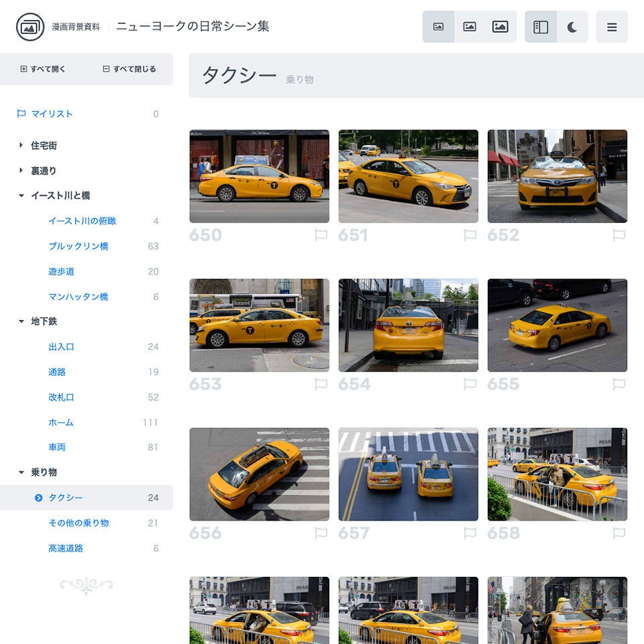The width and height of the screenshot is (644, 644).
Task: Switch to large thumbnail view icon
Action: [x=500, y=27]
